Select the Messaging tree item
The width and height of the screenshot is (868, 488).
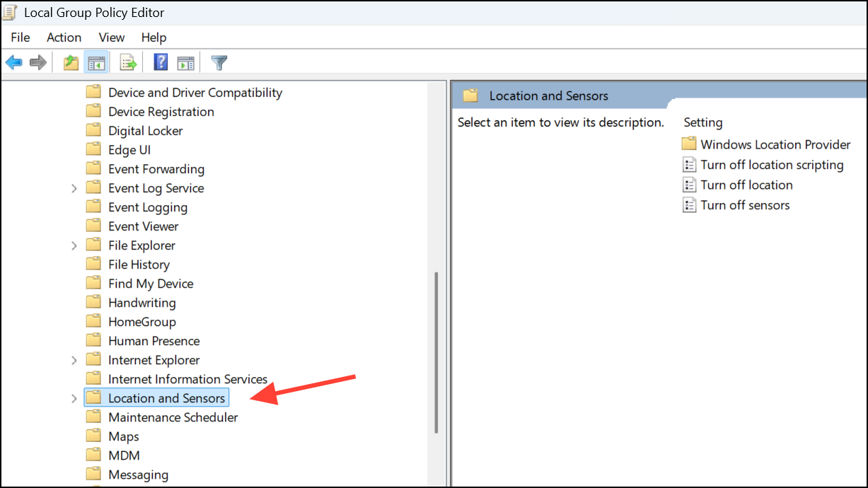(138, 474)
